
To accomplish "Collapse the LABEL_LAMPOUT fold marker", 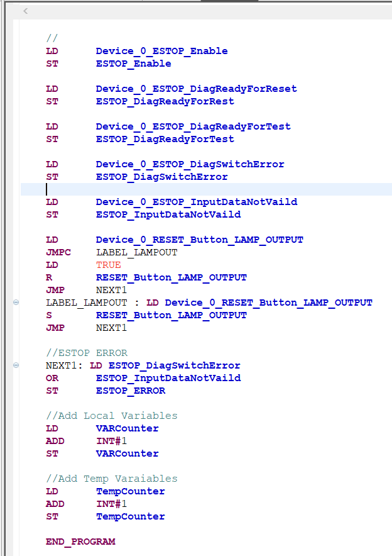I will 16,303.
